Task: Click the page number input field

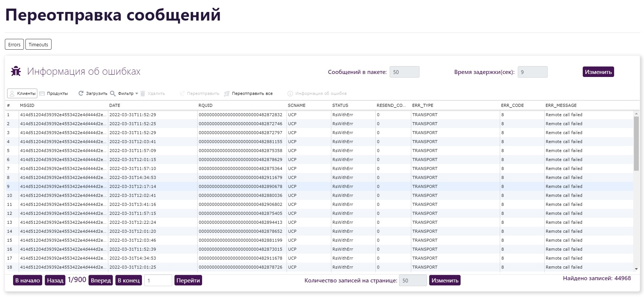Action: coord(158,280)
